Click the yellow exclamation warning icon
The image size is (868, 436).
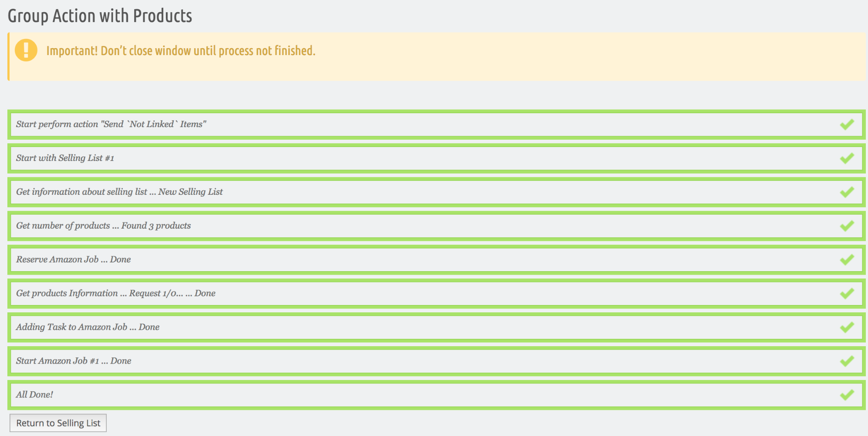(x=26, y=50)
